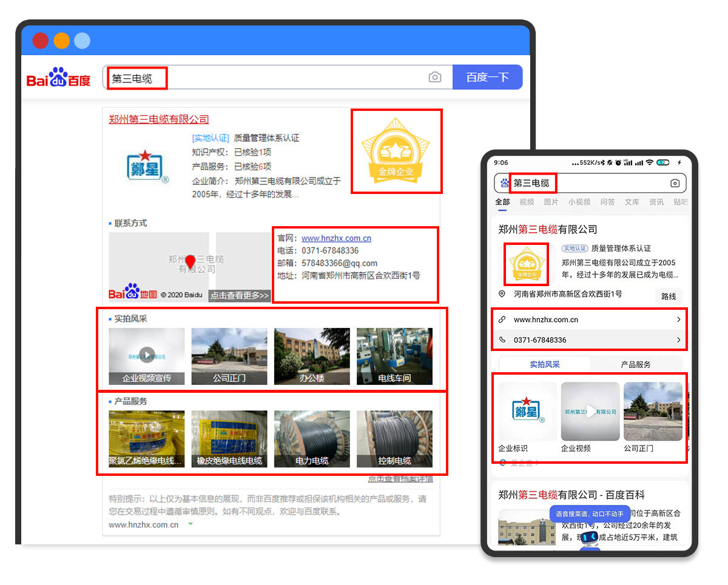Switch to the 小视频 tab on phone
The image size is (728, 585).
pyautogui.click(x=579, y=202)
